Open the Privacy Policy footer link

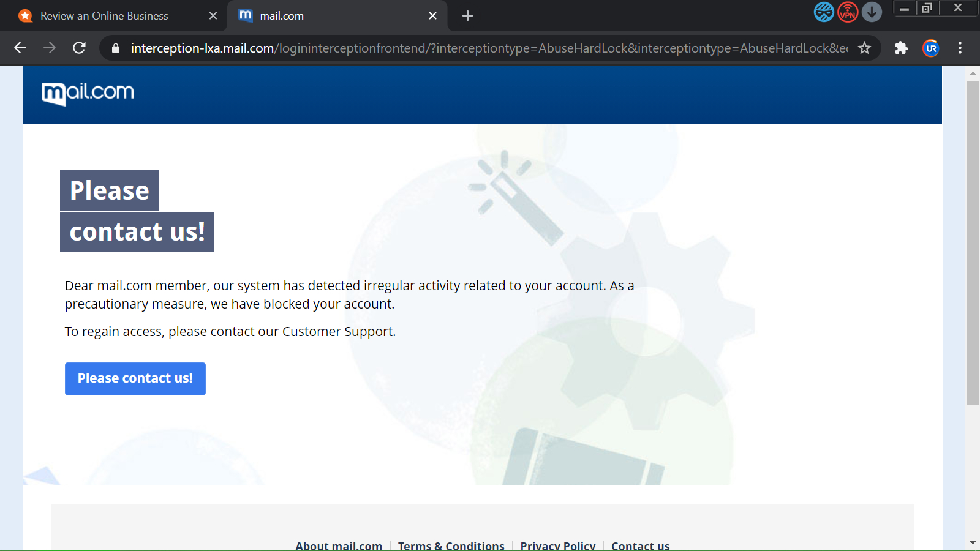coord(557,545)
